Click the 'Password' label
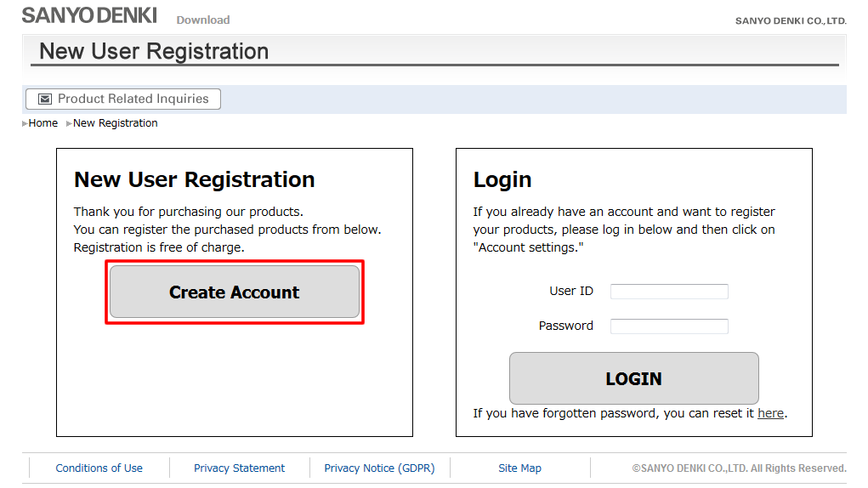The image size is (868, 488). (565, 326)
